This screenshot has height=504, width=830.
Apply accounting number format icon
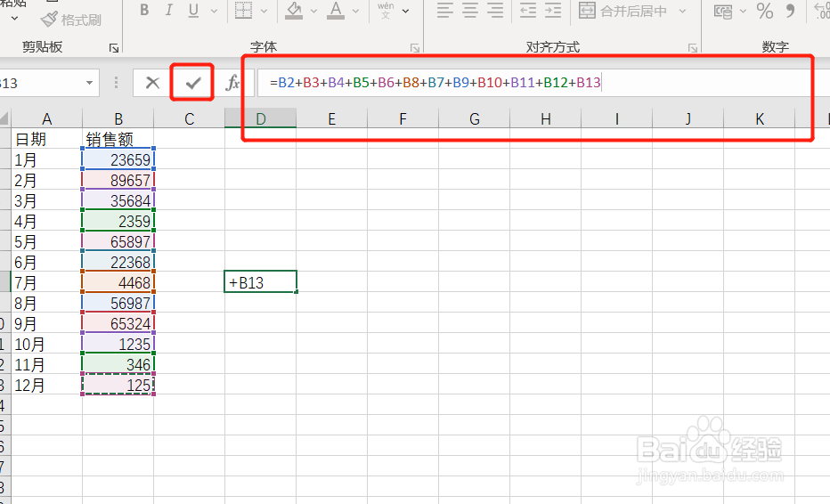point(722,11)
